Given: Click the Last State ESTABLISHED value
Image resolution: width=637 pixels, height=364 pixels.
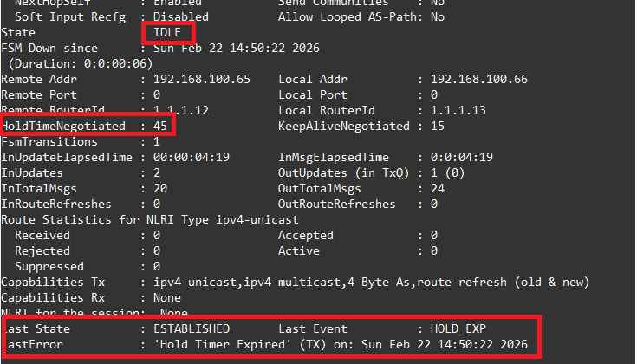Looking at the screenshot, I should pos(192,328).
